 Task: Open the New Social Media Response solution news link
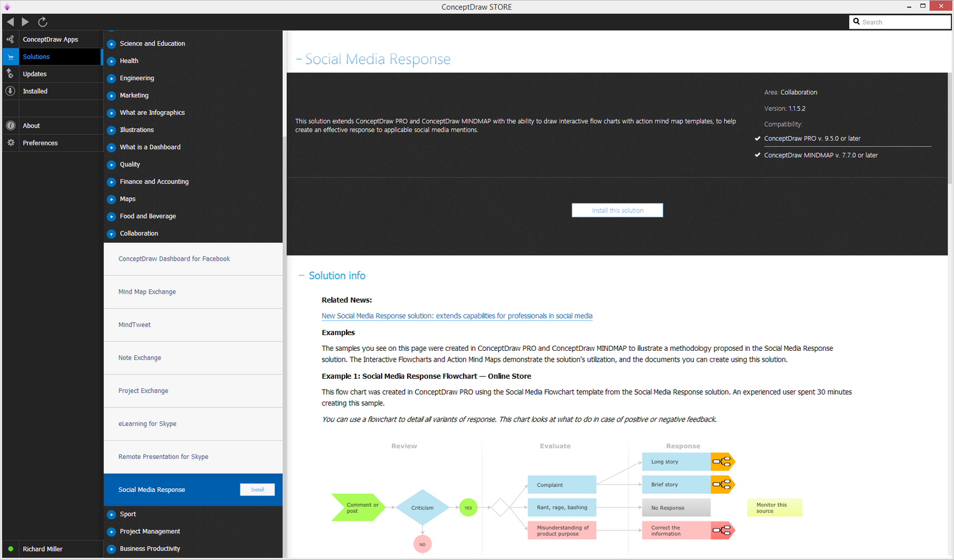tap(457, 316)
